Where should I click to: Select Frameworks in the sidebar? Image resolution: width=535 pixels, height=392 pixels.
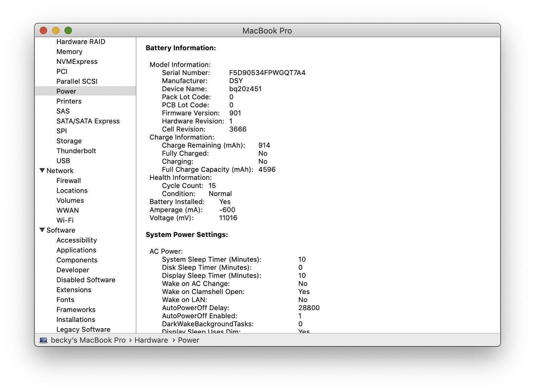coord(76,310)
